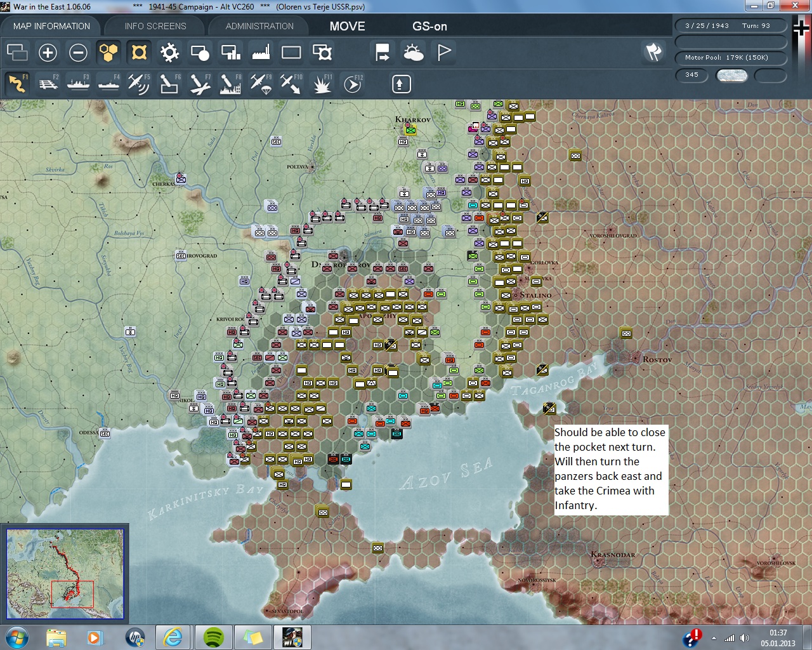Viewport: 812px width, 650px height.
Task: Select air transport parachute mode (F9)
Action: [261, 84]
